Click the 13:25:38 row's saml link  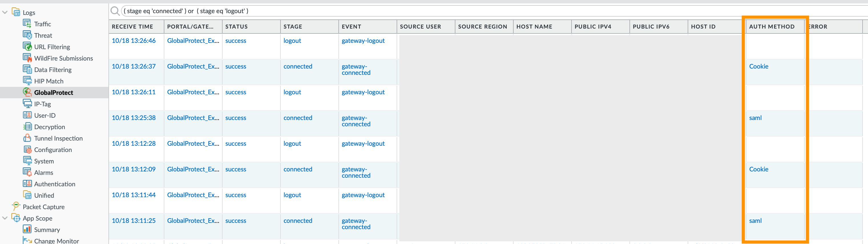click(x=755, y=118)
